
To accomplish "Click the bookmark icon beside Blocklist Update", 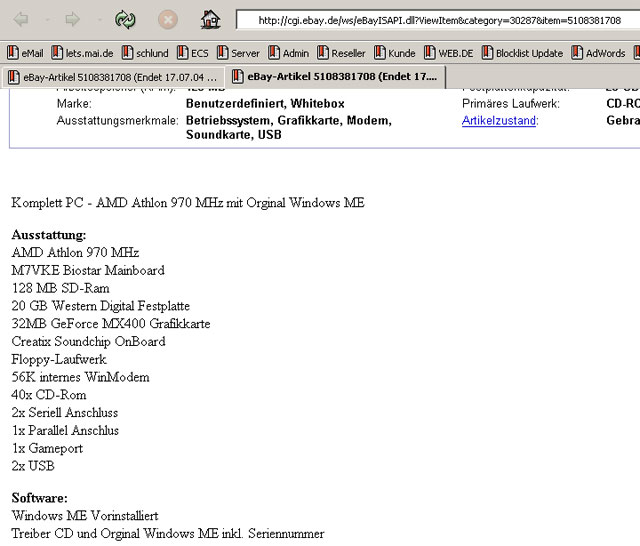I will (487, 53).
